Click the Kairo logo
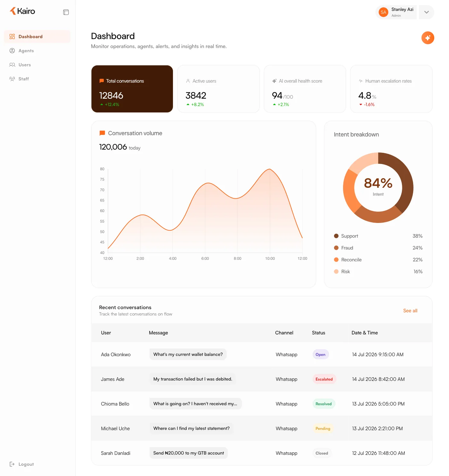The height and width of the screenshot is (476, 449). pyautogui.click(x=22, y=11)
